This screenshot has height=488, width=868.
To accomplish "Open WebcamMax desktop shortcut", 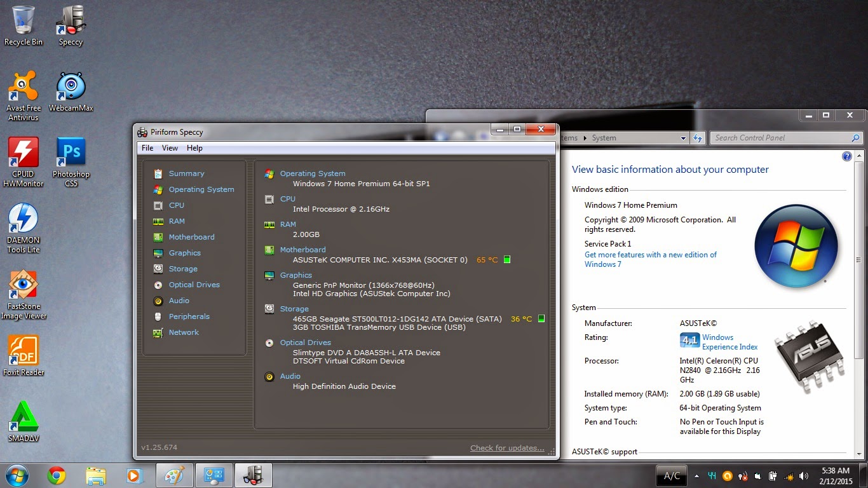I will coord(71,92).
